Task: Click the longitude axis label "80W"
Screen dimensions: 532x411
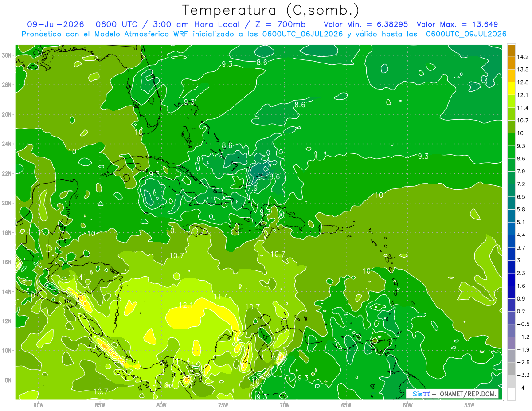Action: [x=161, y=405]
